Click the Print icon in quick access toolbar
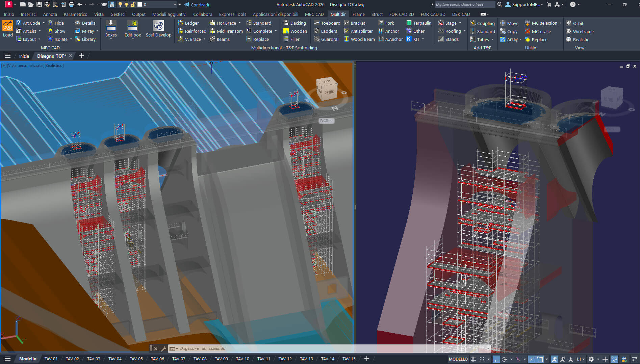Image resolution: width=640 pixels, height=364 pixels. click(71, 4)
